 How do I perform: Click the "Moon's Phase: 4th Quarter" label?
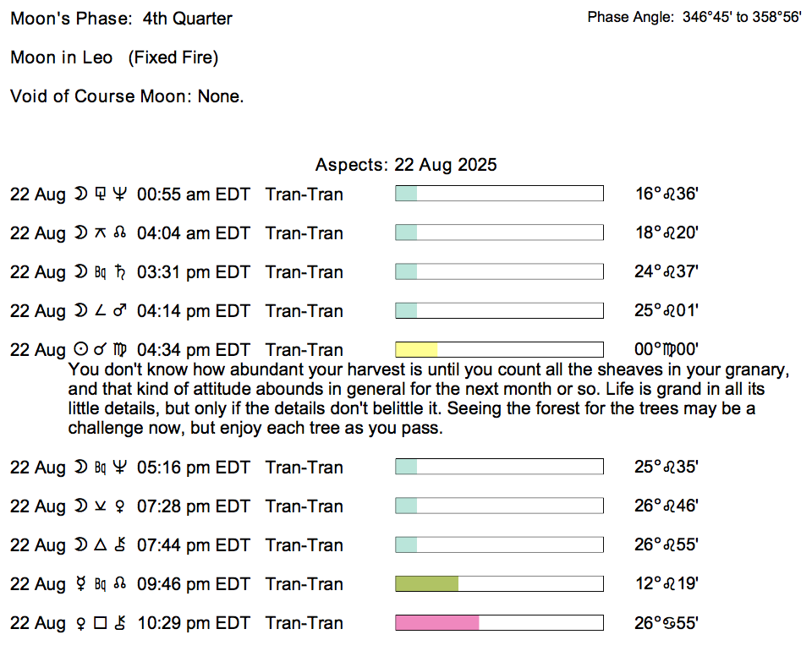click(x=121, y=19)
